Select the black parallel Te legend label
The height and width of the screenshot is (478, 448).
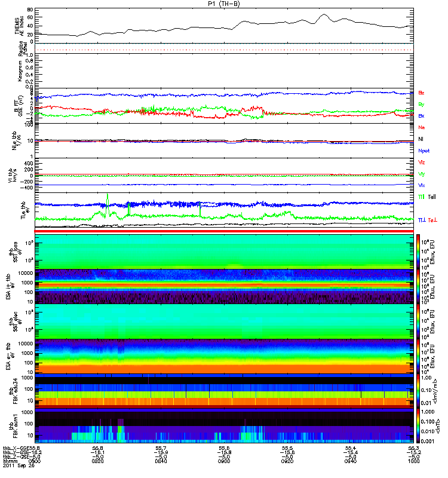pos(432,197)
